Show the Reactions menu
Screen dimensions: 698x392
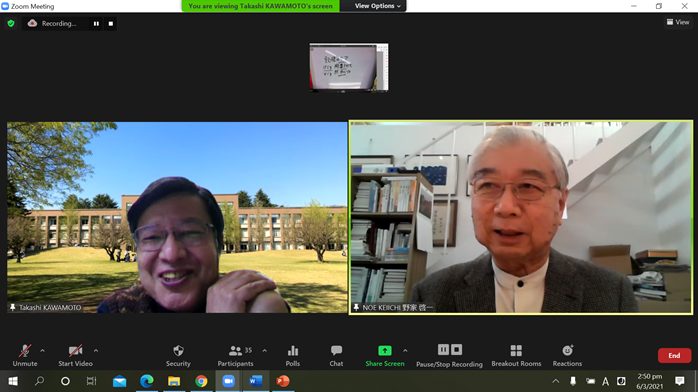pos(567,356)
